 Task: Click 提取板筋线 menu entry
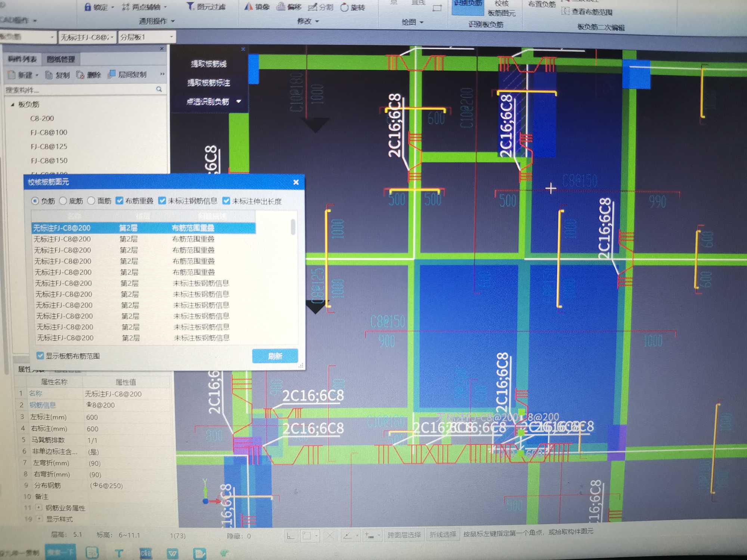tap(208, 64)
